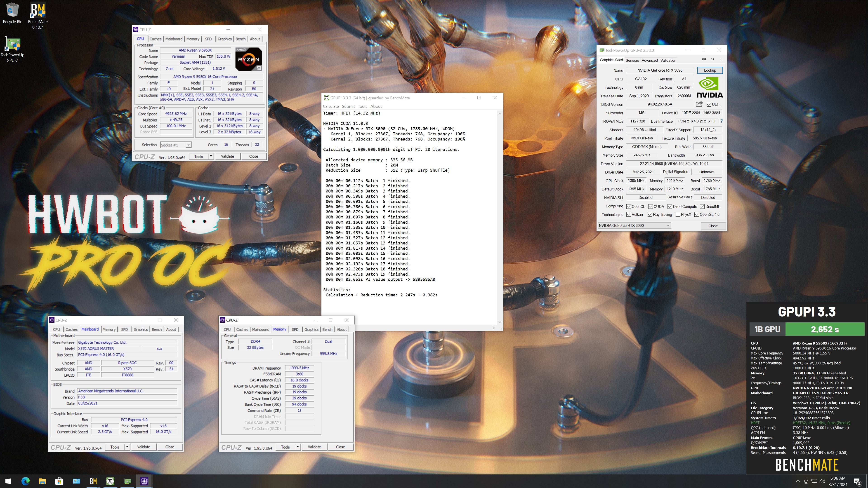Screen dimensions: 868x488
Task: Open the Validation tab in GPU-Z
Action: (668, 60)
